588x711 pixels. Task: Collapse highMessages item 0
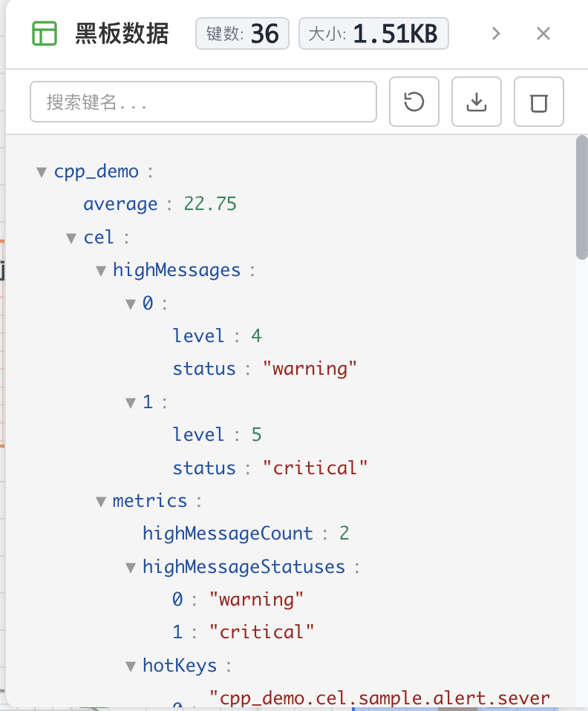(131, 304)
